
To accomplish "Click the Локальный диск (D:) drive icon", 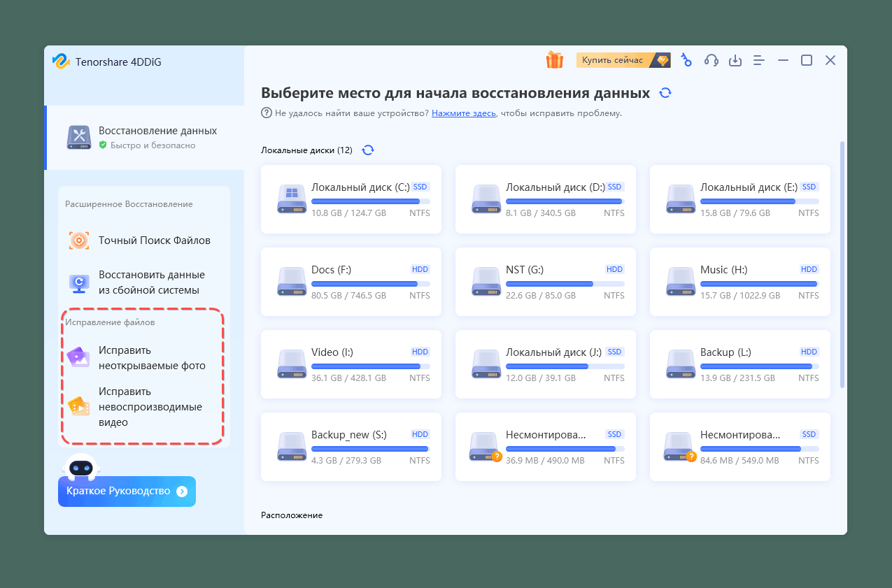I will [x=486, y=199].
